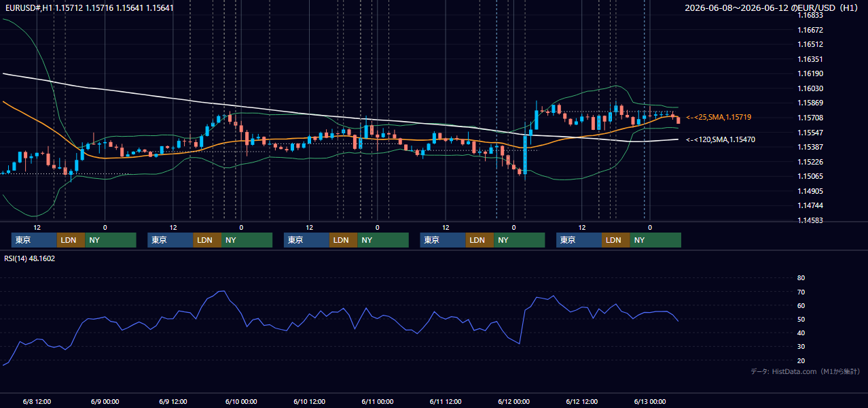Select the RSI(14) 48.1602 indicator label

click(30, 258)
